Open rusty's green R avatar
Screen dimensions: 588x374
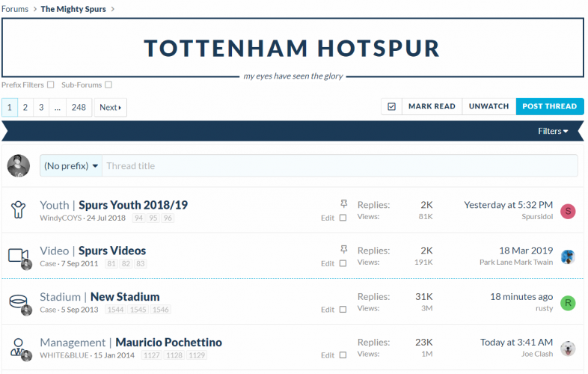pos(568,303)
